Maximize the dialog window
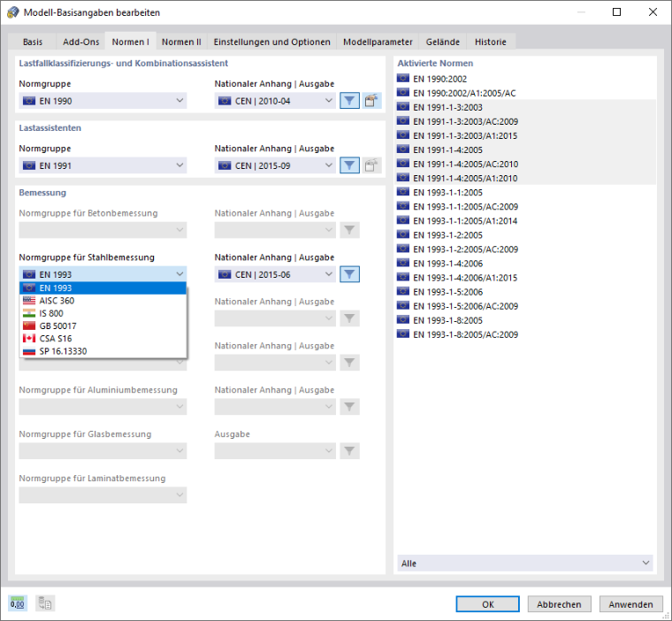The image size is (672, 621). coord(616,12)
